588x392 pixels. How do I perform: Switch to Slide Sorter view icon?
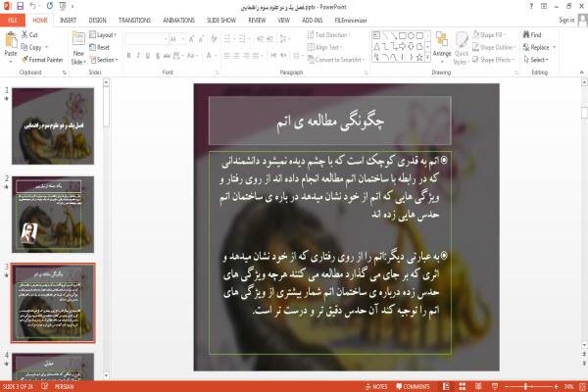click(x=463, y=387)
